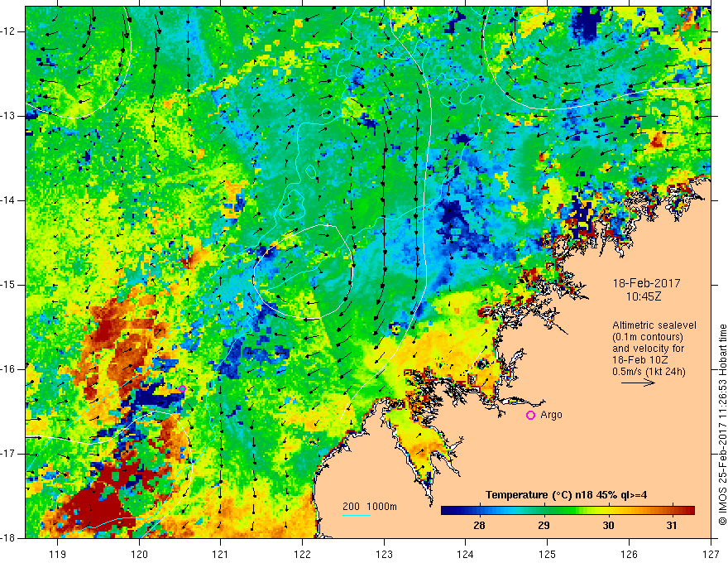Click the cyan 200 1000m depth line
The height and width of the screenshot is (563, 728).
[357, 515]
